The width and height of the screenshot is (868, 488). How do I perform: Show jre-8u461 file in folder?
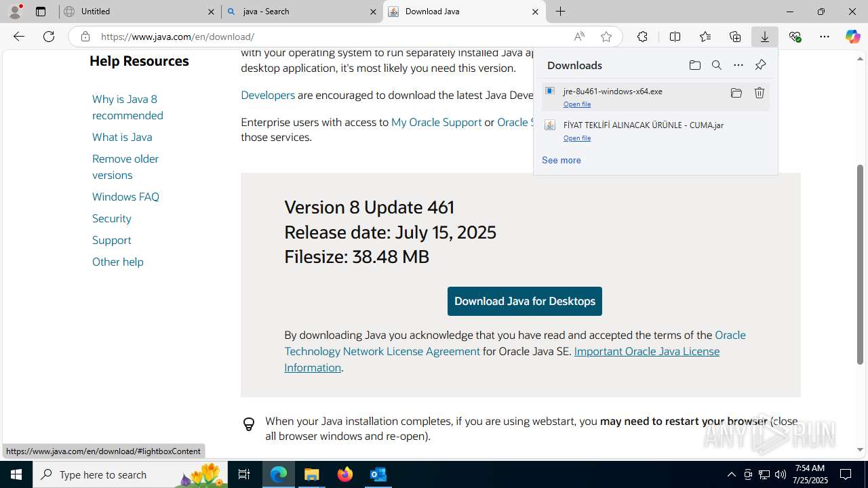click(736, 93)
